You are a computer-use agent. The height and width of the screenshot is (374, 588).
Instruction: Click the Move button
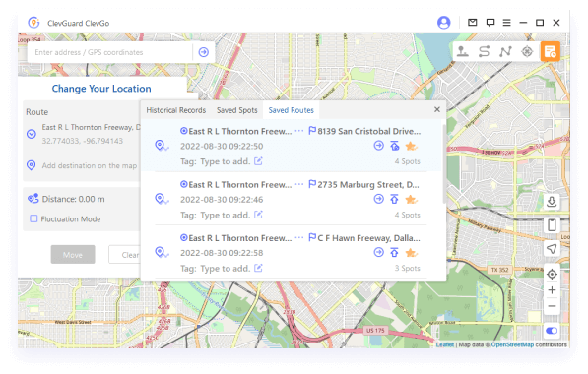[x=73, y=255]
